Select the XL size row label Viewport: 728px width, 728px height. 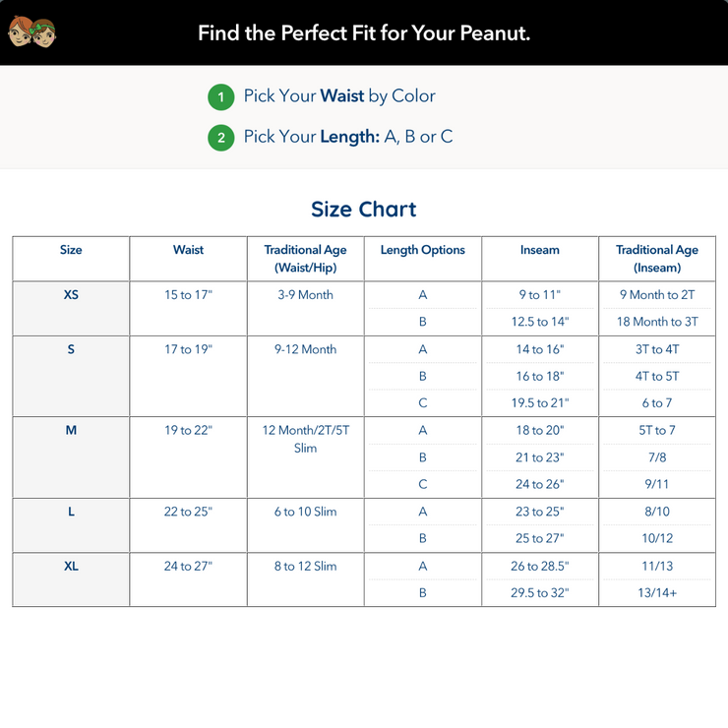click(x=71, y=566)
